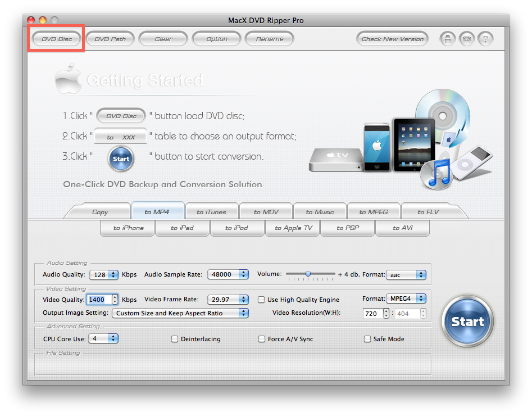Click the "MacX DVD Ripper Pro" window title
532x416 pixels.
pos(266,20)
